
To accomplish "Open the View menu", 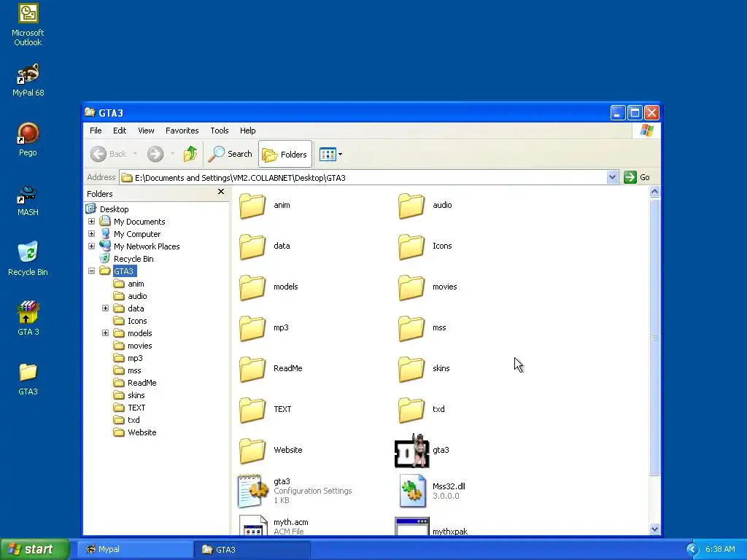I will [x=146, y=131].
